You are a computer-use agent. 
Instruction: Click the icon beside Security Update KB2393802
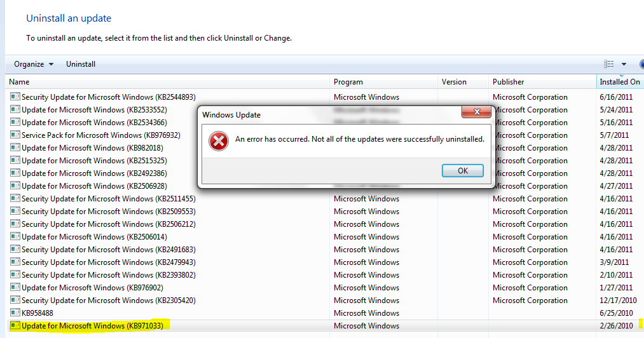coord(15,275)
